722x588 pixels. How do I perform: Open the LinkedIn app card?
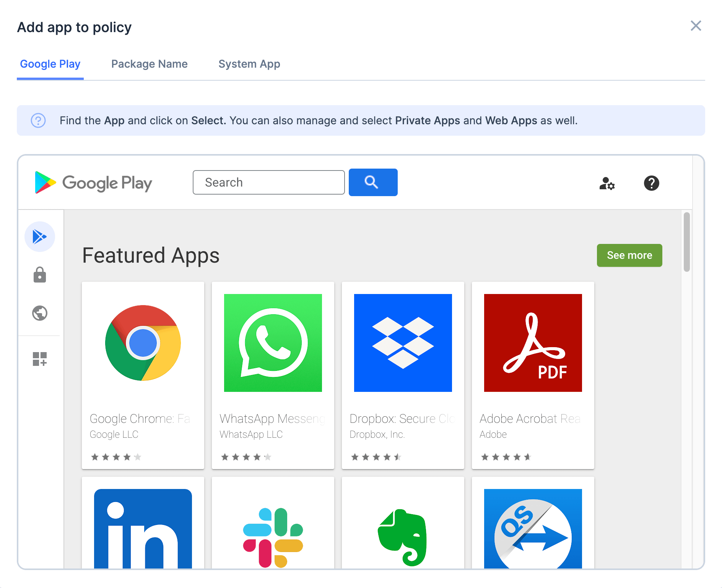[x=143, y=523]
